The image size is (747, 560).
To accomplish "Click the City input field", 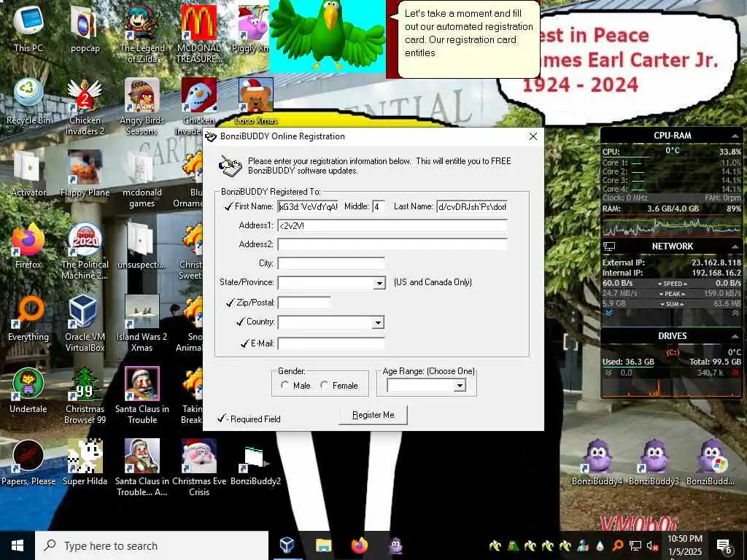I will [332, 263].
